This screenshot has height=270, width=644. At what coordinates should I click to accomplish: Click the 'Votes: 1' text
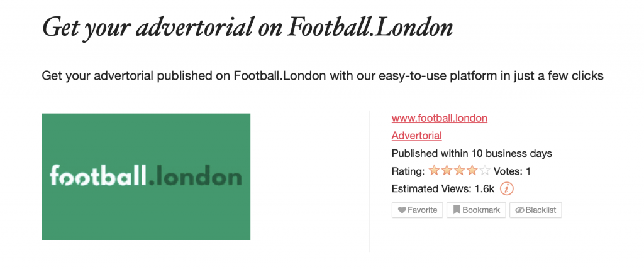coord(512,171)
